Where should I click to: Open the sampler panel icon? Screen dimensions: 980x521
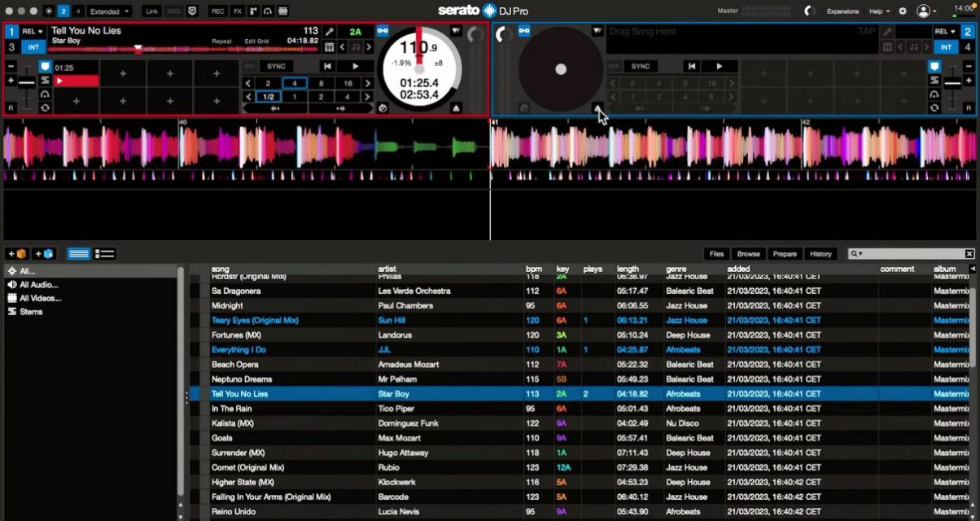pyautogui.click(x=252, y=11)
